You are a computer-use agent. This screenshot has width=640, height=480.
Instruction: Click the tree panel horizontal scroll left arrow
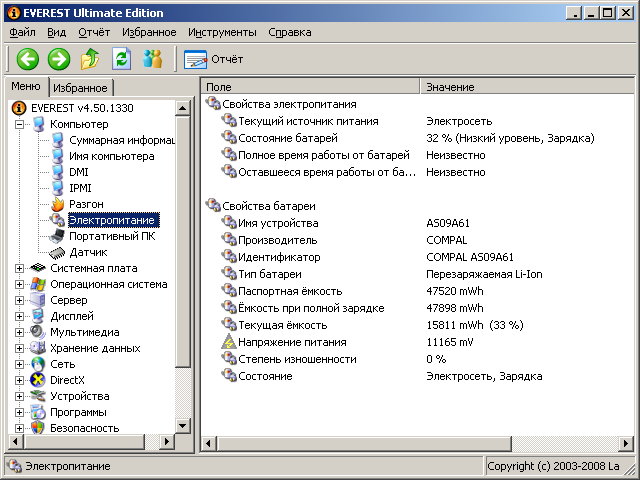click(x=16, y=442)
